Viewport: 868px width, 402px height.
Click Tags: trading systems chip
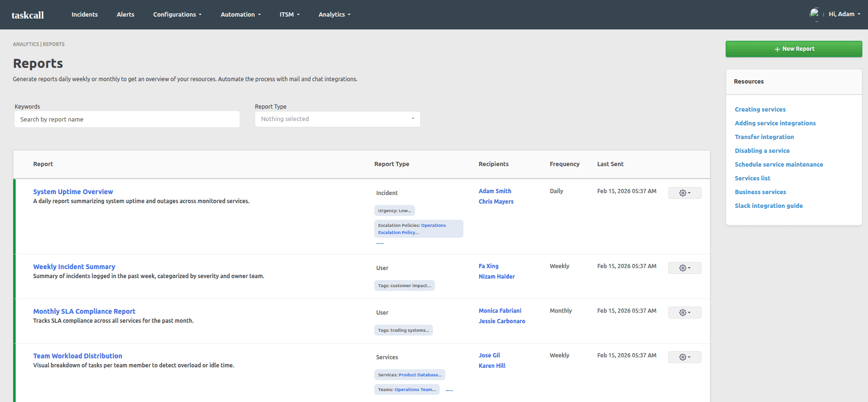point(403,330)
